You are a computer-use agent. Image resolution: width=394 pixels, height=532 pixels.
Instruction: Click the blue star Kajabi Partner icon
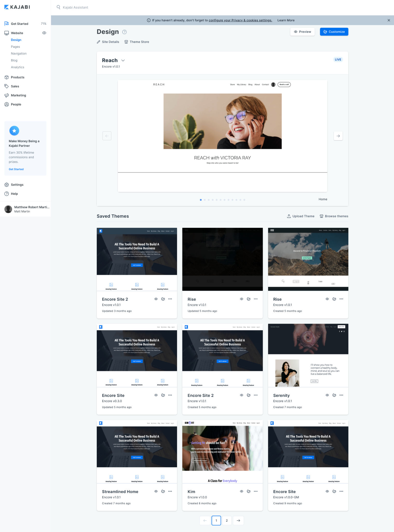pos(14,131)
